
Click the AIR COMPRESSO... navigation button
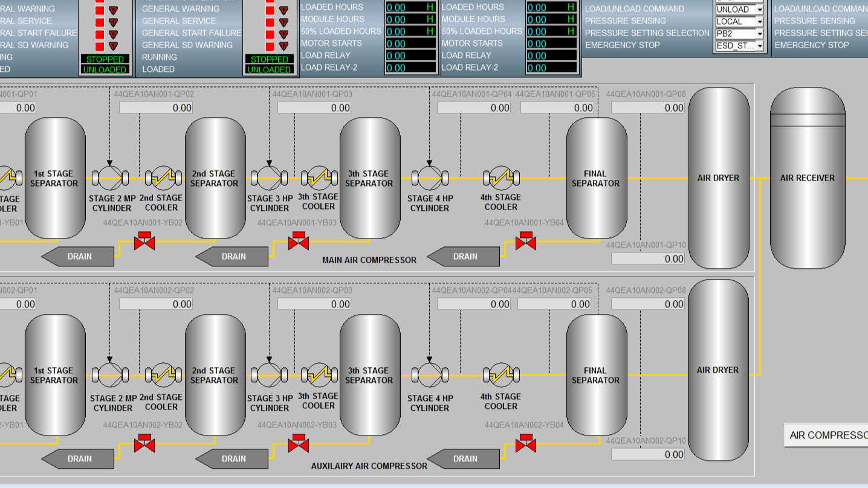pyautogui.click(x=826, y=435)
